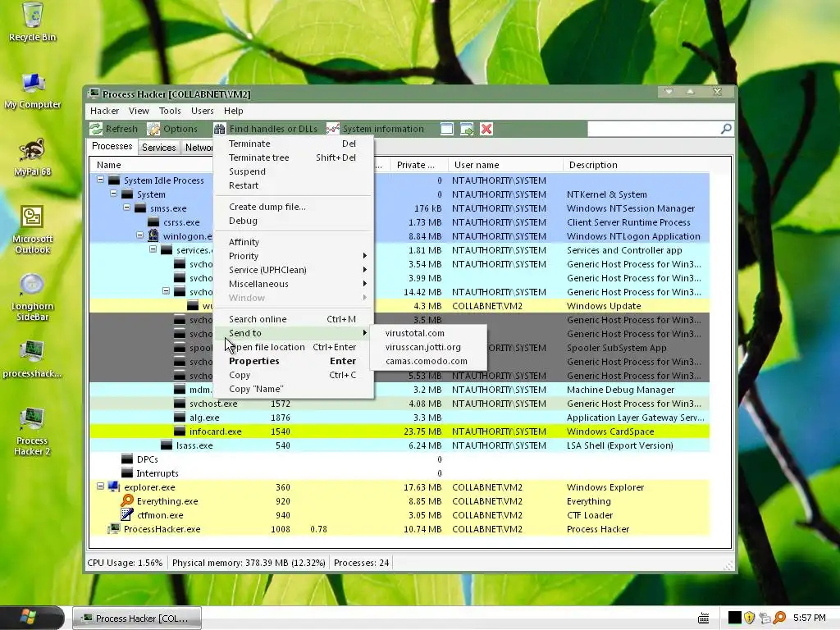Send file to virusscan.jotti.org

pyautogui.click(x=428, y=347)
